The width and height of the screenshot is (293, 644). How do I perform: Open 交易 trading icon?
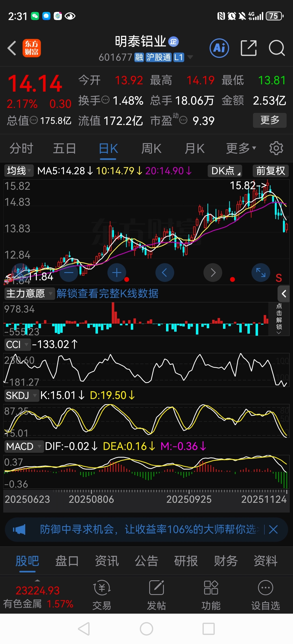[102, 595]
